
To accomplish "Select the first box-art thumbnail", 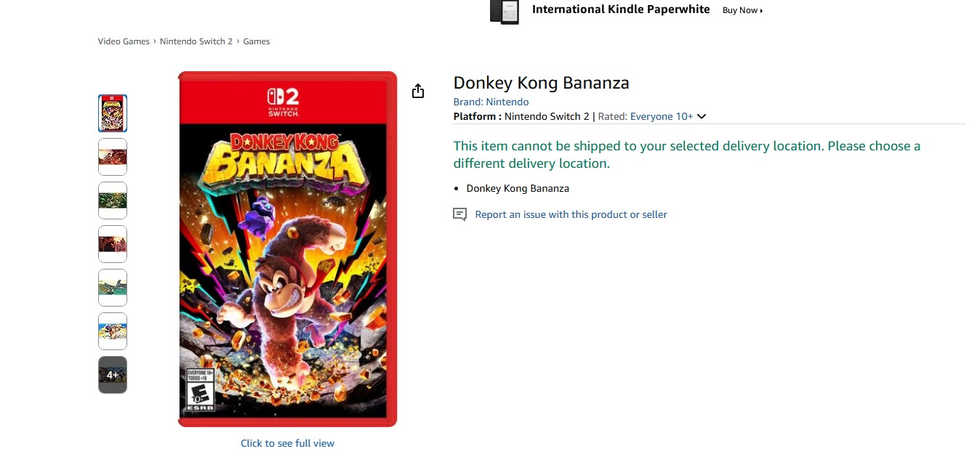I will click(113, 113).
